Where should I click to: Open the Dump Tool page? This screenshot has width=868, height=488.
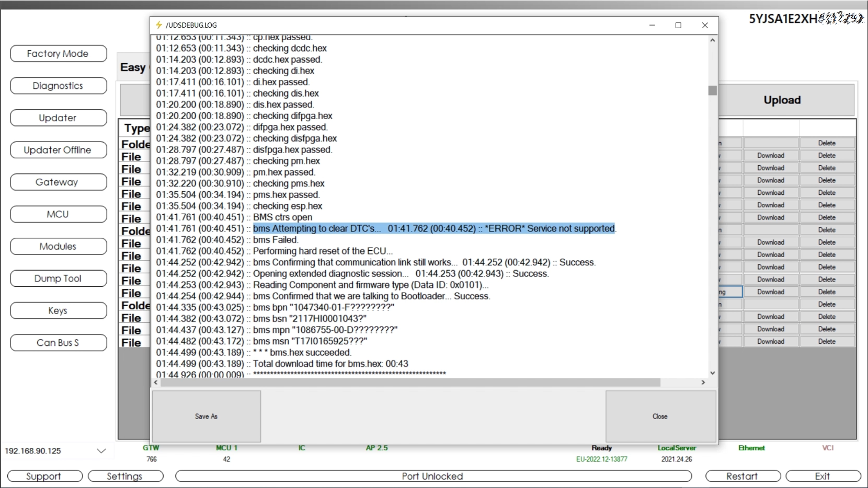pyautogui.click(x=58, y=278)
